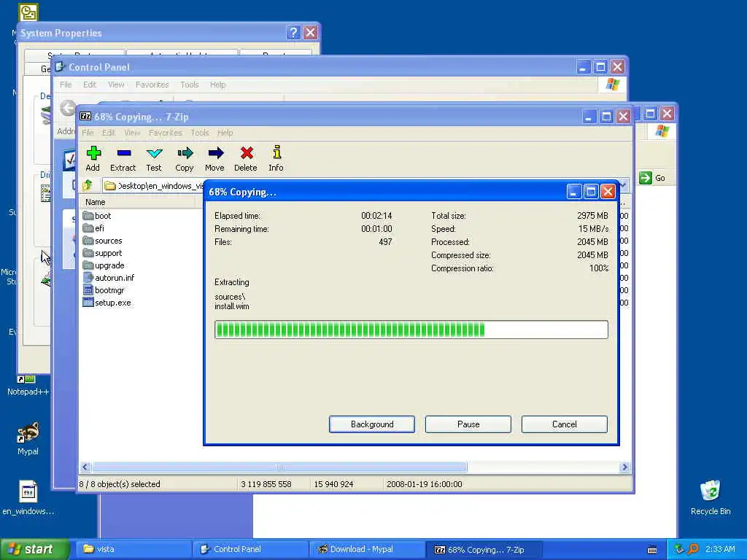747x560 pixels.
Task: Click the en_windows... file on desktop
Action: coord(28,497)
